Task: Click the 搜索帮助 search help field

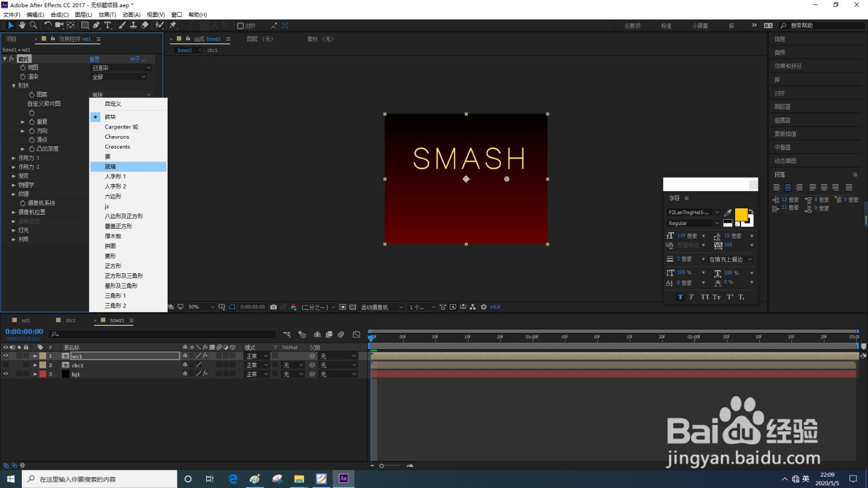Action: coord(822,25)
